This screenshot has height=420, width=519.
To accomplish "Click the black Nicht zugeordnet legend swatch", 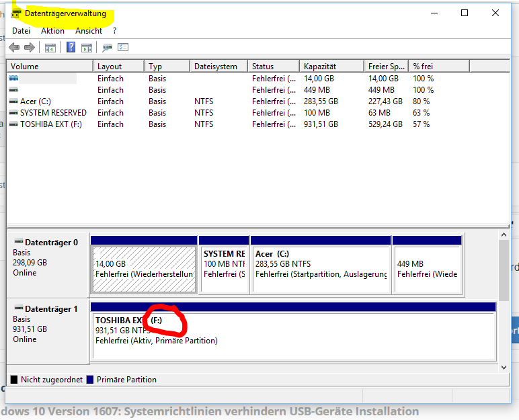I will (x=14, y=380).
